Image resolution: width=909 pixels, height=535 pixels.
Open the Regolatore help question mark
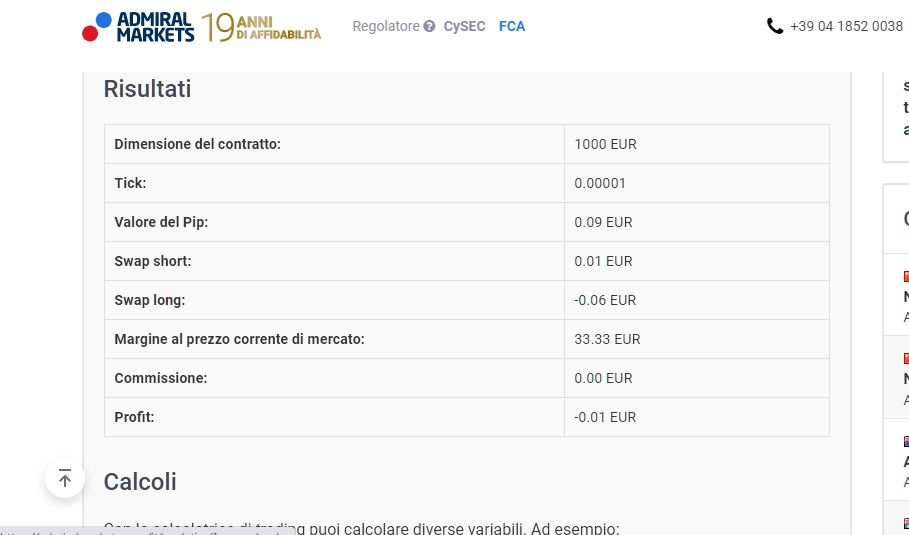pyautogui.click(x=429, y=27)
